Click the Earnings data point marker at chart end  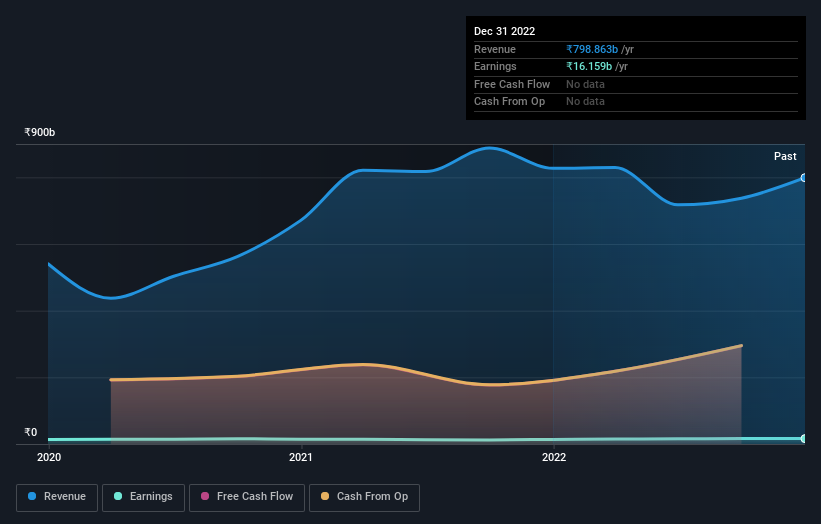(804, 438)
